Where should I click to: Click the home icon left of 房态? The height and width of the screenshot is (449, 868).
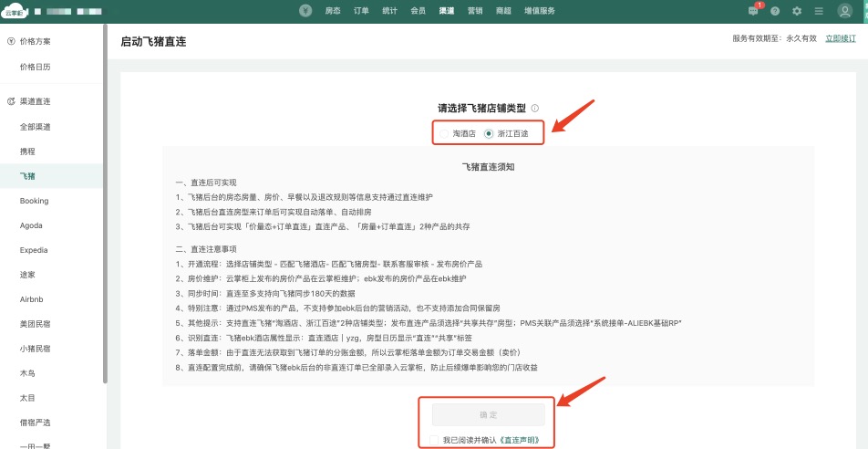pos(305,11)
